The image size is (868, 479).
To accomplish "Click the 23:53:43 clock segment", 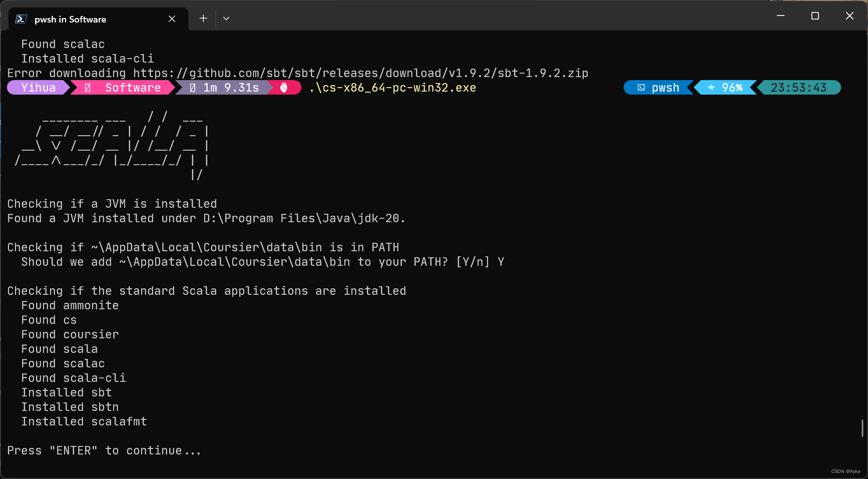I will point(798,88).
